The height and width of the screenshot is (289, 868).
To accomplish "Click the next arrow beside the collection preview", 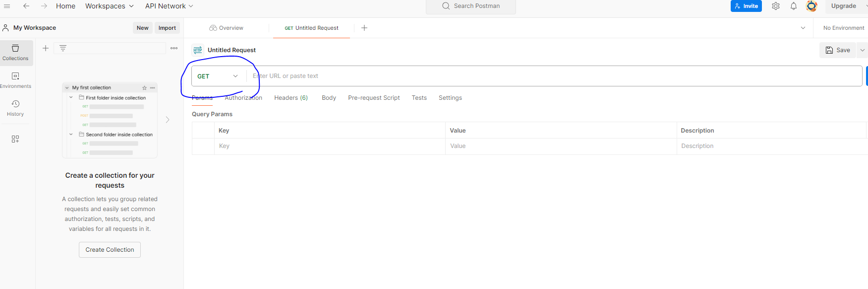I will tap(168, 120).
